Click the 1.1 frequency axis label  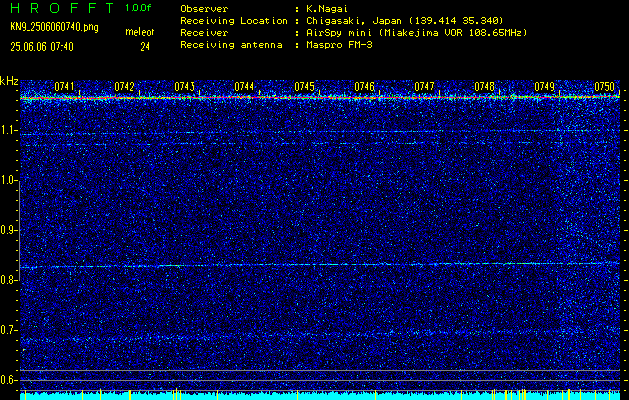click(x=8, y=130)
